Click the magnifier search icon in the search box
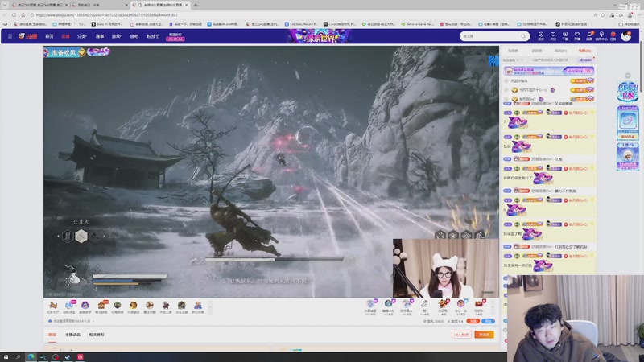 [522, 36]
